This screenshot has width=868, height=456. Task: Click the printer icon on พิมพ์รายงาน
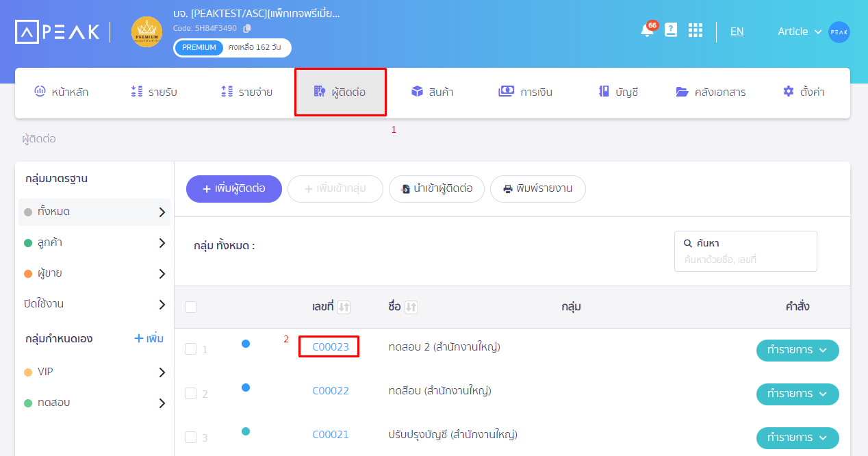(x=507, y=189)
